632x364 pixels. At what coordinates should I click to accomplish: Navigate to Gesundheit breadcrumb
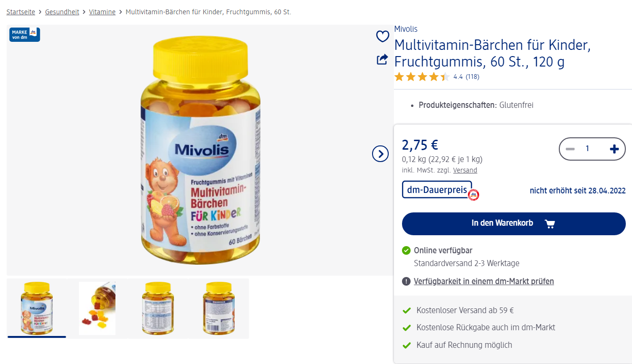62,12
